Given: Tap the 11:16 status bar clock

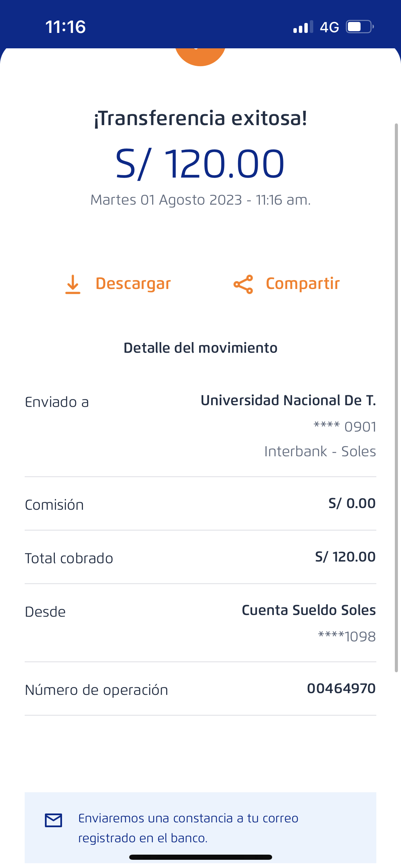Looking at the screenshot, I should (65, 27).
